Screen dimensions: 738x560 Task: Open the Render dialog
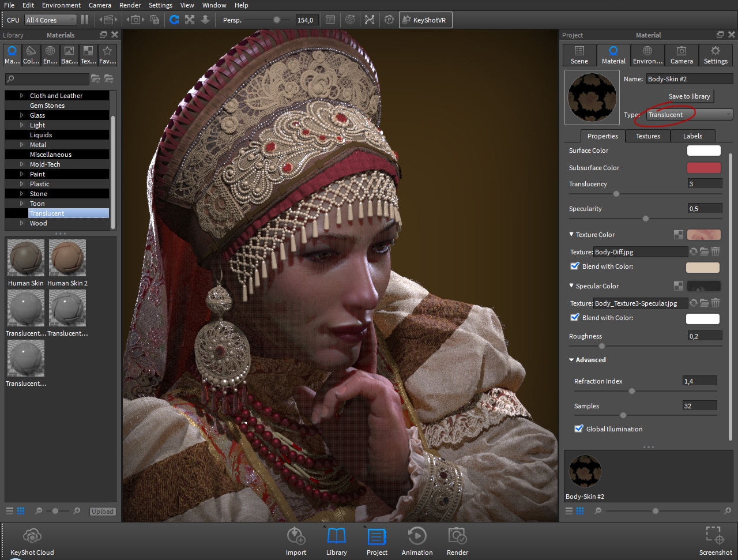pos(457,541)
